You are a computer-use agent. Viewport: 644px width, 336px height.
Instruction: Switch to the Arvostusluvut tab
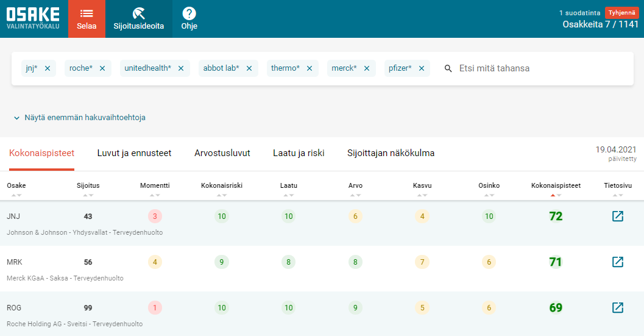coord(222,153)
